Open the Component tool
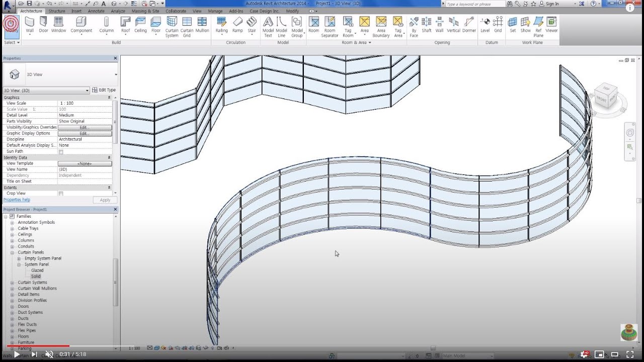644x362 pixels. tap(81, 25)
